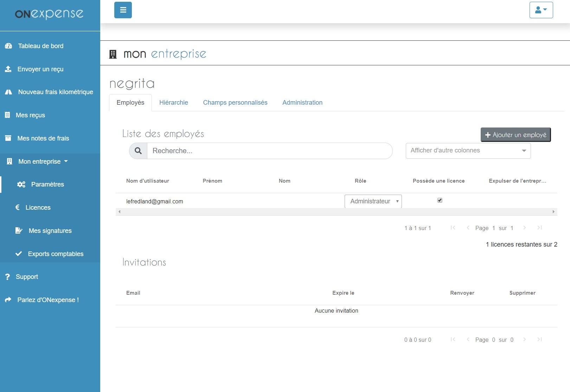Toggle the Possède une licence checkbox

coord(440,200)
